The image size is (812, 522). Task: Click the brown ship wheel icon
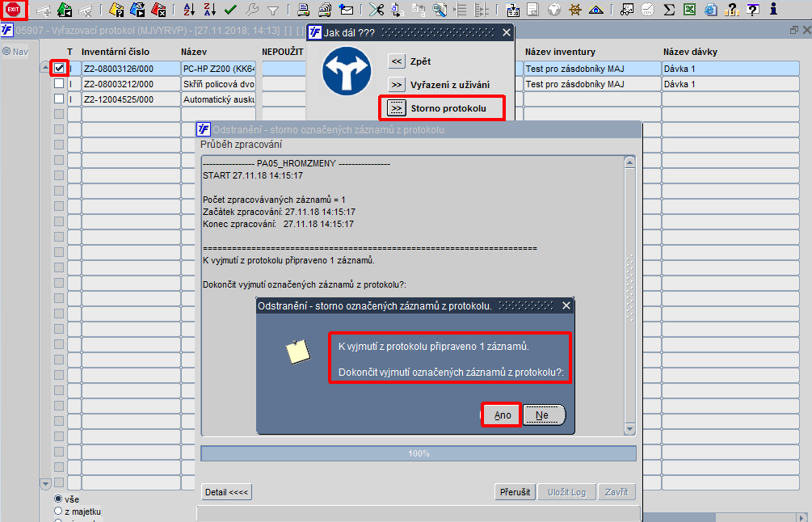point(574,10)
